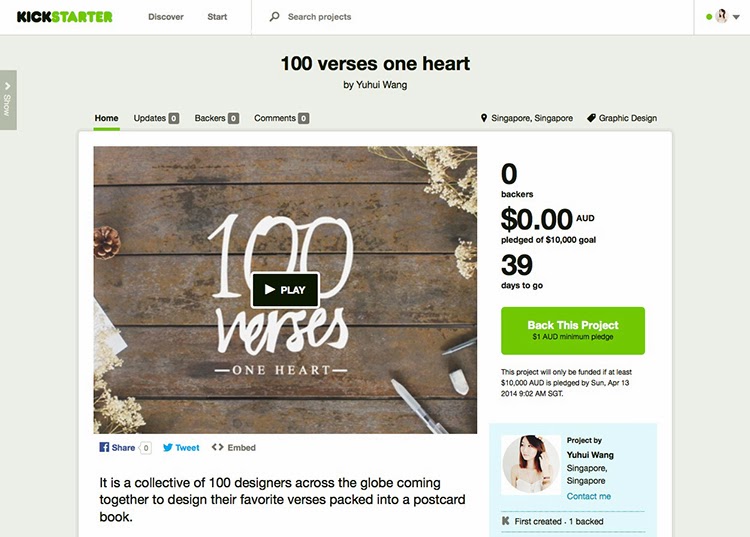
Task: Open the Backers tab
Action: point(217,118)
